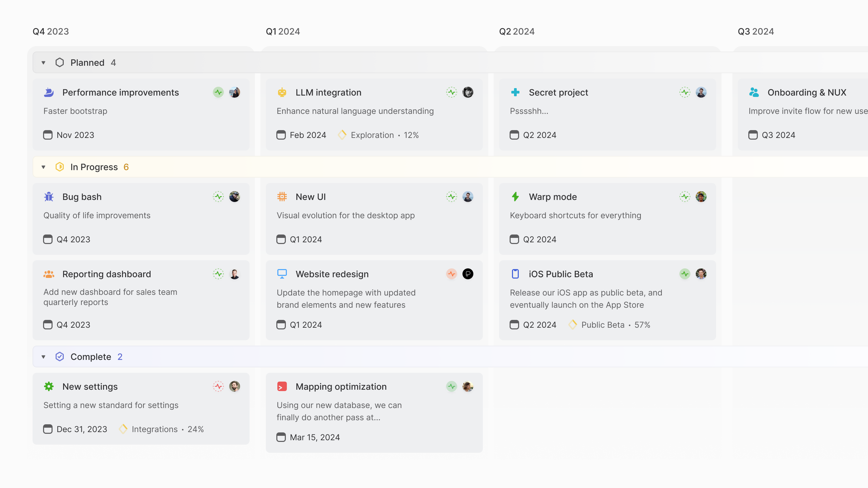Collapse the Planned section

coord(43,62)
